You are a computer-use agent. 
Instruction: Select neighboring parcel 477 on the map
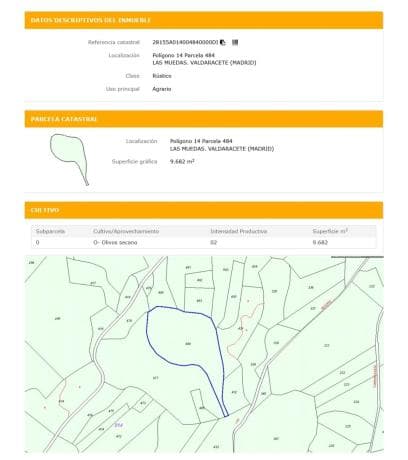click(155, 378)
